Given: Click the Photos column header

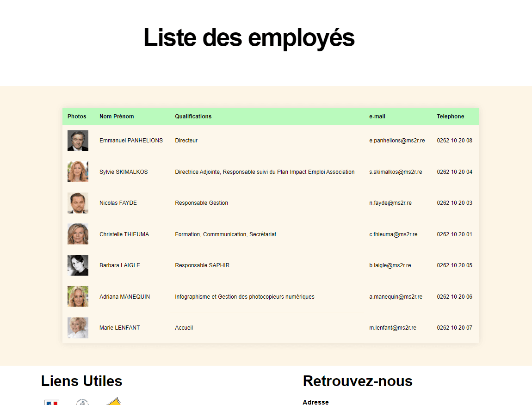Looking at the screenshot, I should click(77, 117).
